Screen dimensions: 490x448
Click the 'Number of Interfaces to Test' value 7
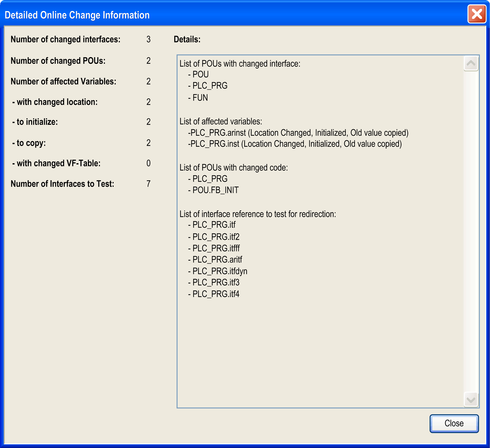(x=148, y=184)
